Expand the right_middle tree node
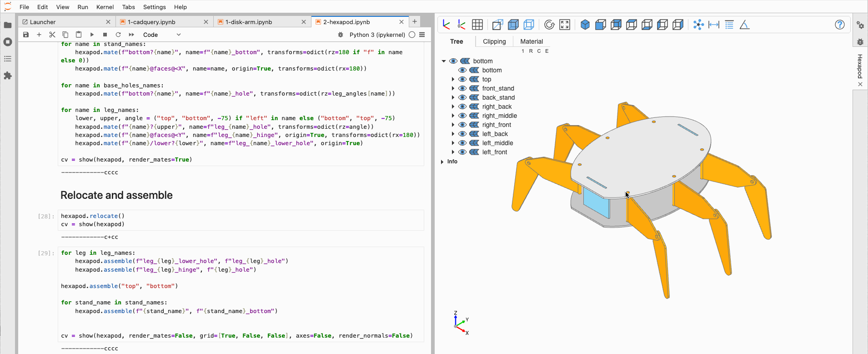 point(453,116)
